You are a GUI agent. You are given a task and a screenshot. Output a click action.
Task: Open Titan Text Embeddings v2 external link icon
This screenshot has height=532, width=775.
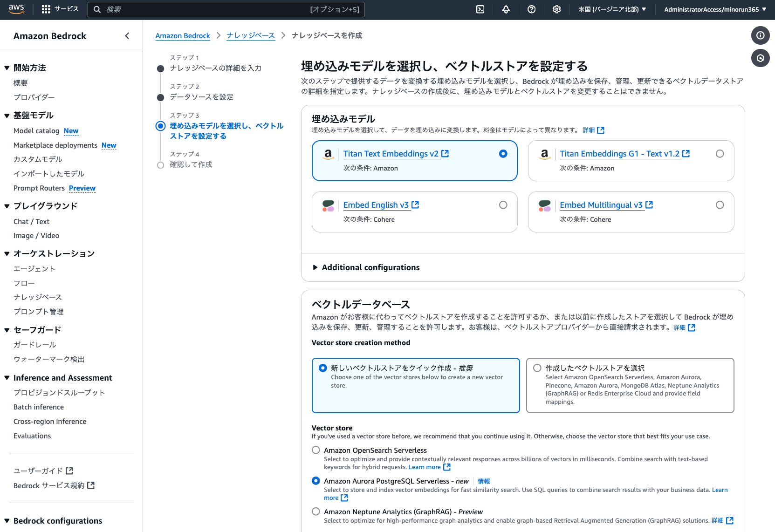pos(445,153)
